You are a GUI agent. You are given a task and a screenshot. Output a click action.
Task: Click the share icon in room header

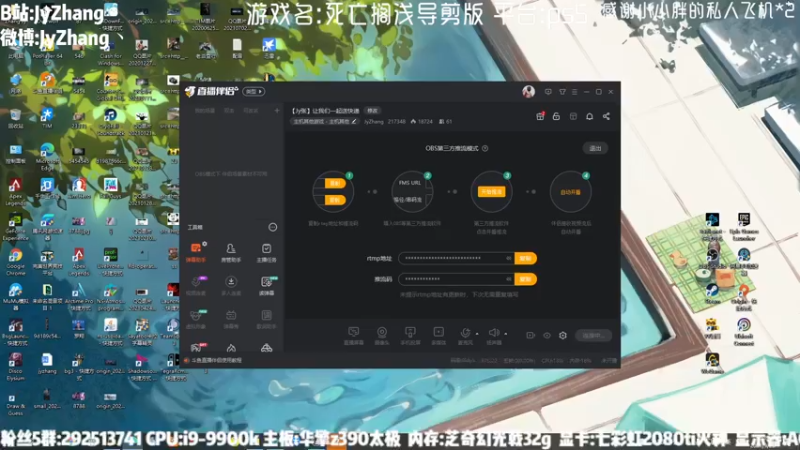606,116
